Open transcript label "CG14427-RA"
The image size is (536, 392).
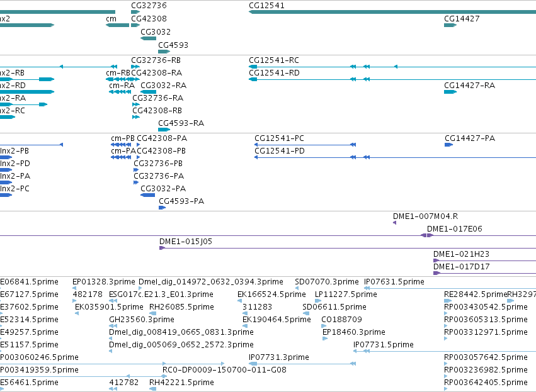tap(470, 86)
